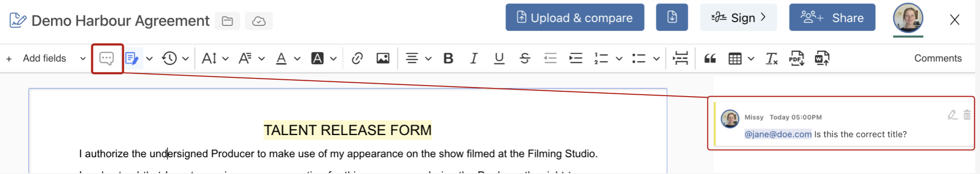
Task: Click the Demo Harbour Agreement title
Action: pyautogui.click(x=120, y=21)
